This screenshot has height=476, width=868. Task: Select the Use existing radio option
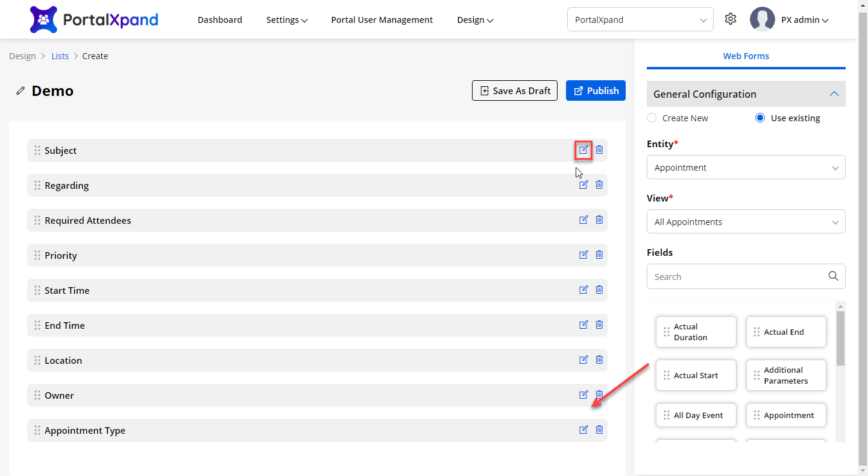pos(760,118)
